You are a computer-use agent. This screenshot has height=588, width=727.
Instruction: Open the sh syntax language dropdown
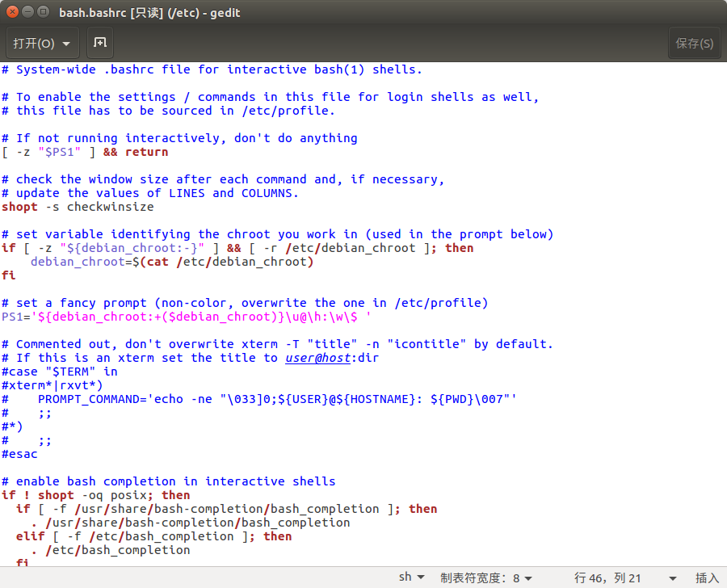412,577
